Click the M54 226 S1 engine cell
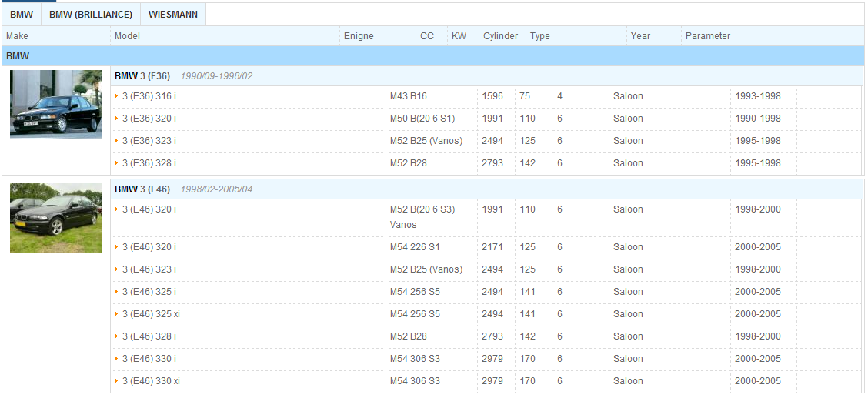 click(416, 247)
